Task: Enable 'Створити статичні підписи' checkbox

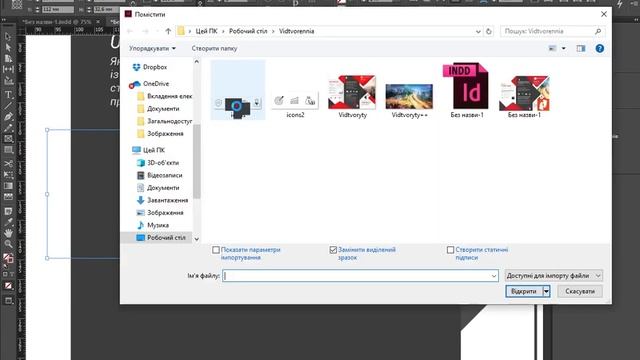Action: coord(450,250)
